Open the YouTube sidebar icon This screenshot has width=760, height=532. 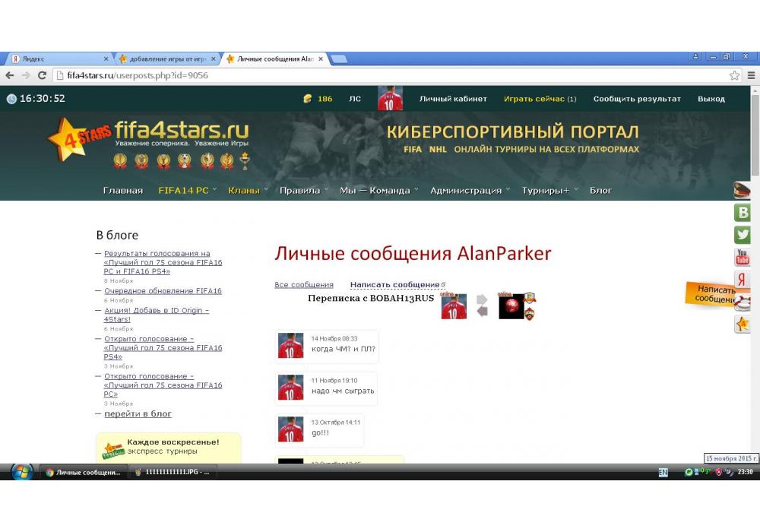pos(742,257)
